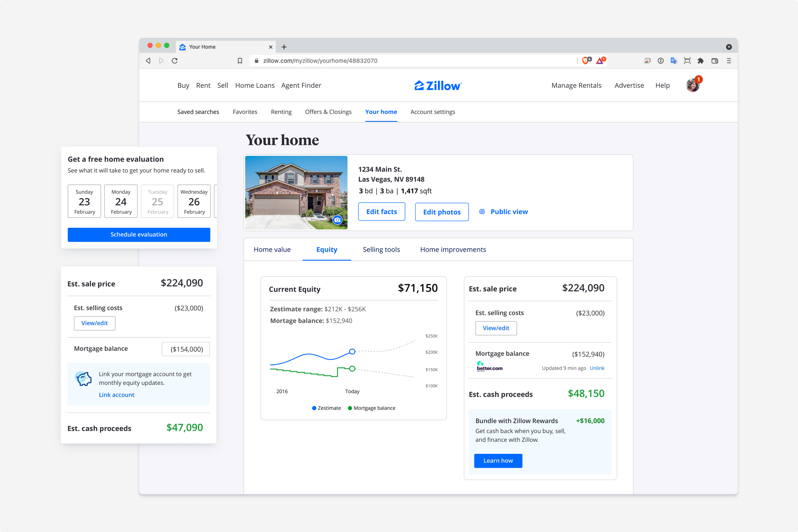Click Unlink next to better.com

597,368
